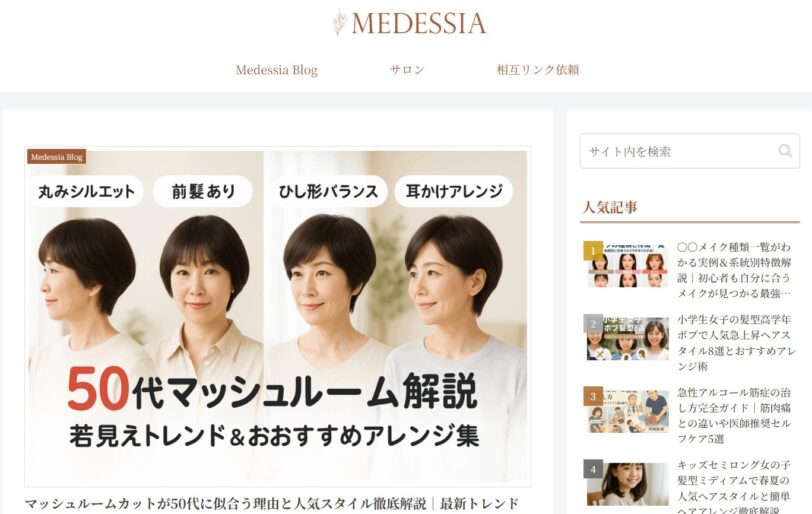Open the 50代マッシュルーム解説 featured image

278,316
